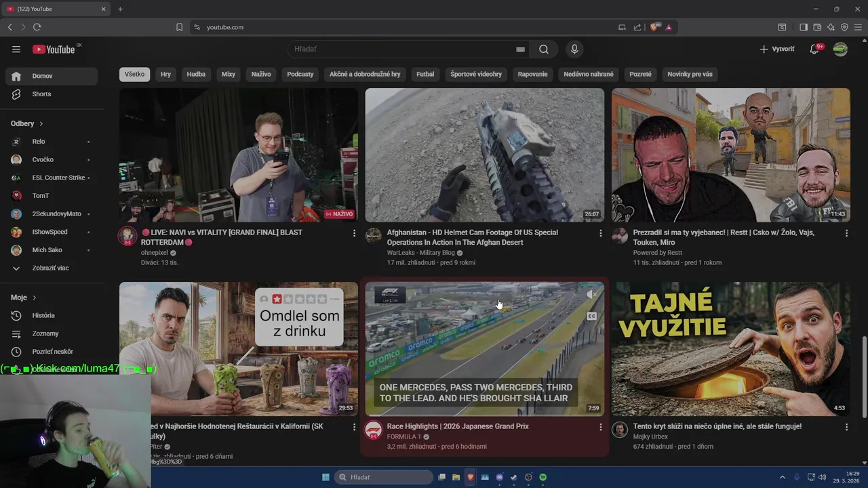Viewport: 868px width, 488px height.
Task: Open Steam from the taskbar
Action: [x=514, y=477]
